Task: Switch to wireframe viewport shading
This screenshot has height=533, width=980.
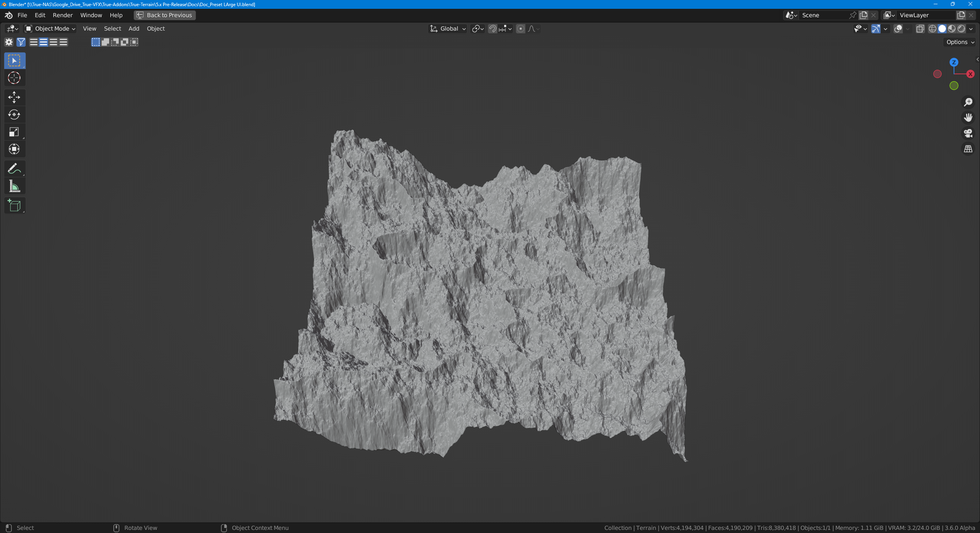Action: [933, 29]
